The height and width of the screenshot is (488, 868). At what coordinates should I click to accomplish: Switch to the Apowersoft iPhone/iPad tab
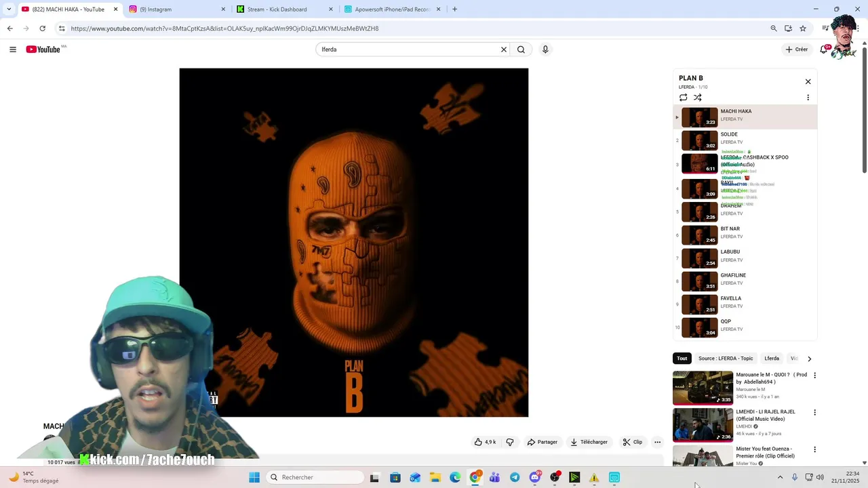pyautogui.click(x=392, y=9)
